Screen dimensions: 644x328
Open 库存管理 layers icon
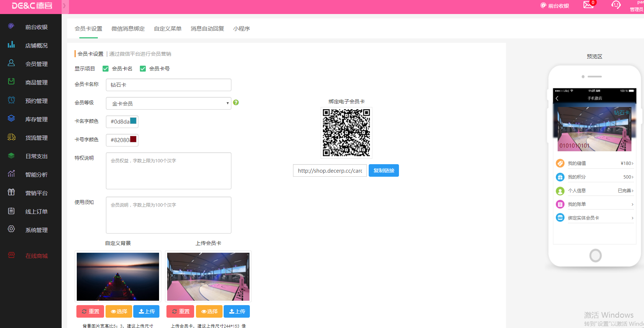11,118
